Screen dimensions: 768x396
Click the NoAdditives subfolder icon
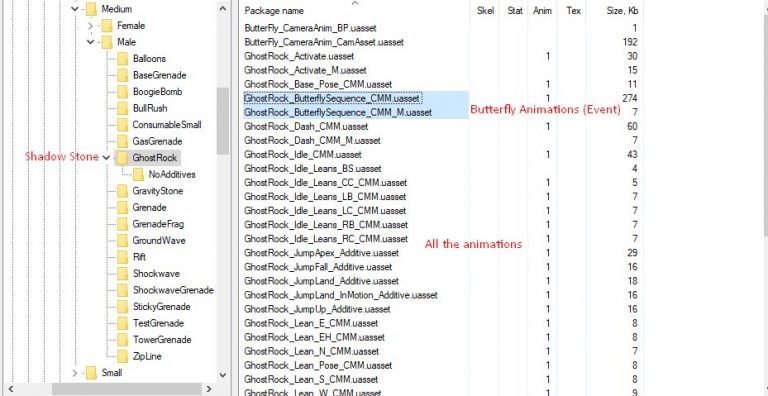[x=139, y=174]
